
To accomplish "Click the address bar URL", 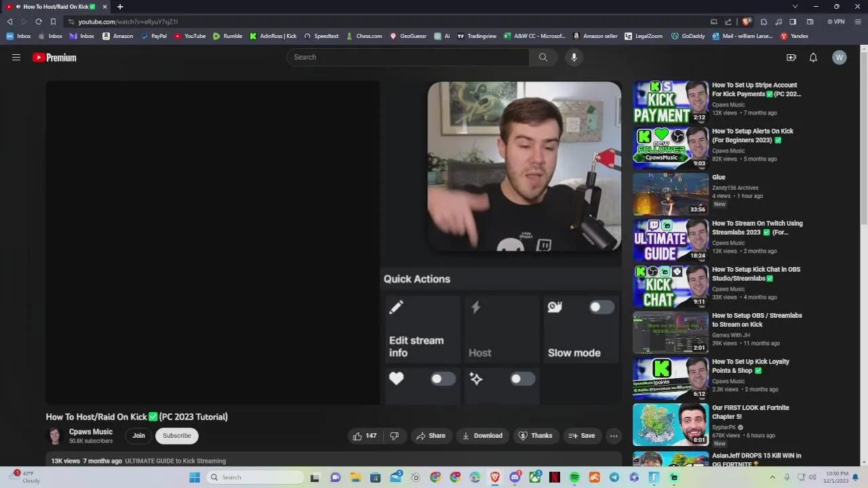I will [127, 22].
